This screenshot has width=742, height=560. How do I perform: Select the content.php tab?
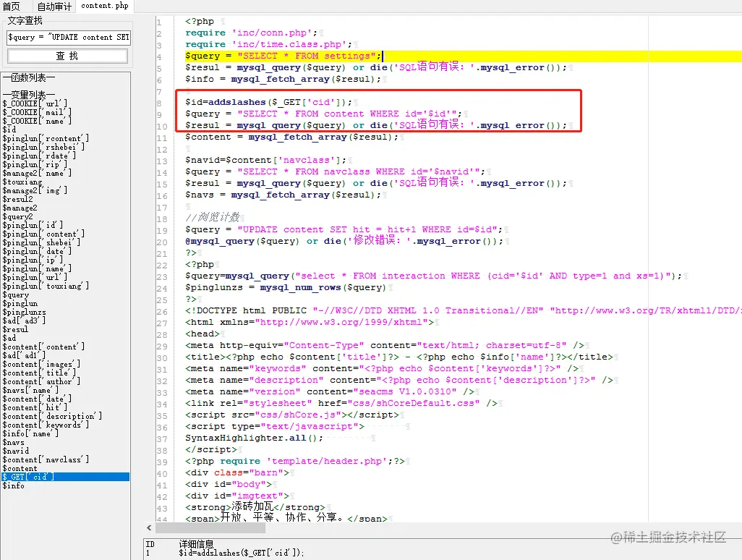(105, 6)
